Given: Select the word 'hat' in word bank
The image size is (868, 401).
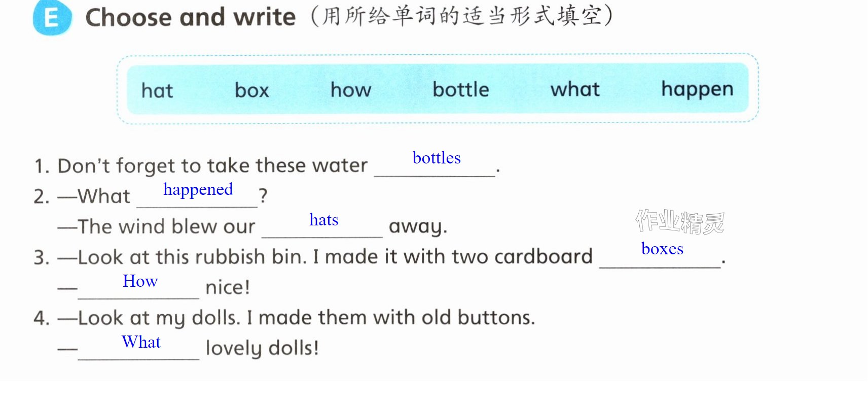Looking at the screenshot, I should point(157,91).
